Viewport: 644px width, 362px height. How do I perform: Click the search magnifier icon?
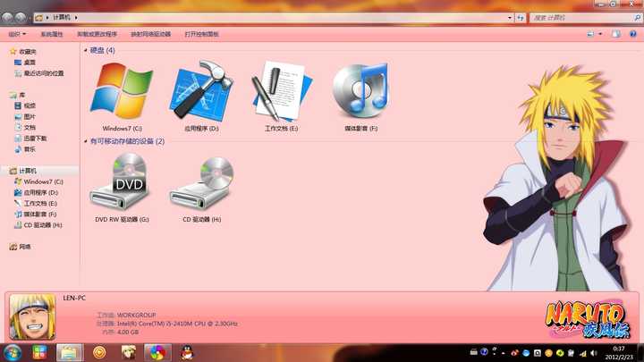point(637,18)
